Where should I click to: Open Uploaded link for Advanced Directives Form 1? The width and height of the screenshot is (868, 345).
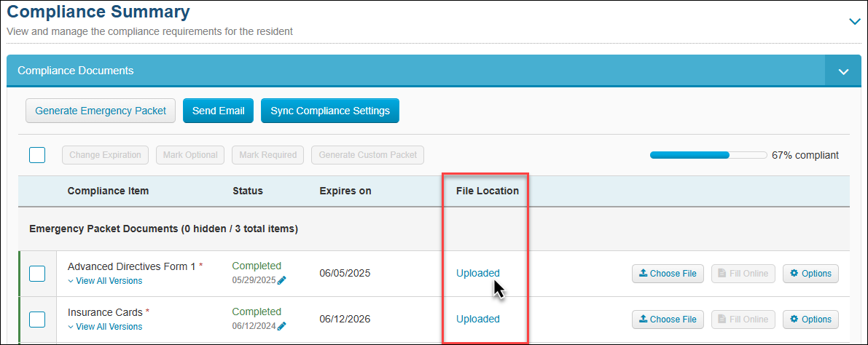[478, 273]
